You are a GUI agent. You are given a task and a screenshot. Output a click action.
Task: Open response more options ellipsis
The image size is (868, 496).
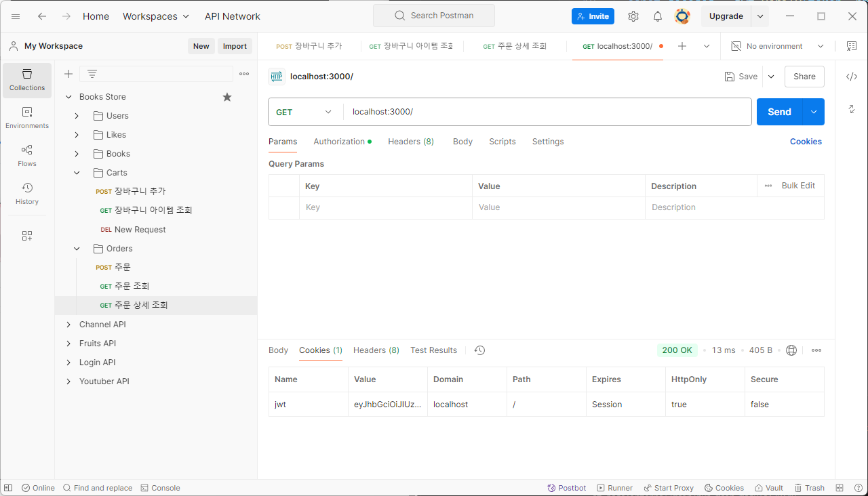pos(816,350)
